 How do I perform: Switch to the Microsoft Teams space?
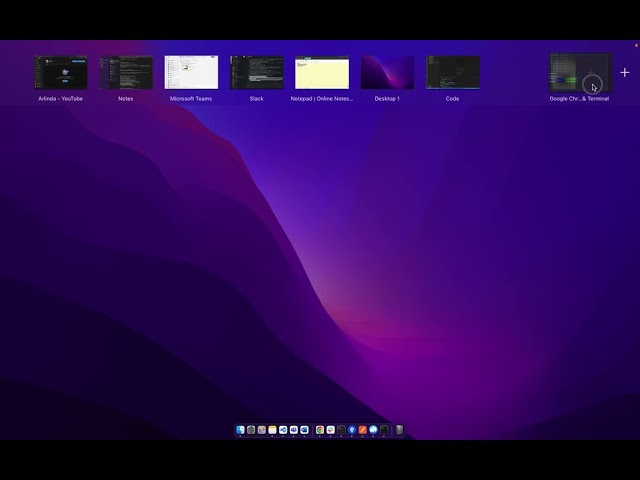(x=191, y=72)
